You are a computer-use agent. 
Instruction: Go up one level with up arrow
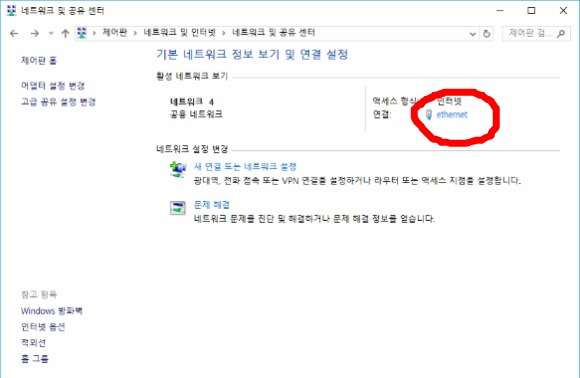tap(65, 34)
